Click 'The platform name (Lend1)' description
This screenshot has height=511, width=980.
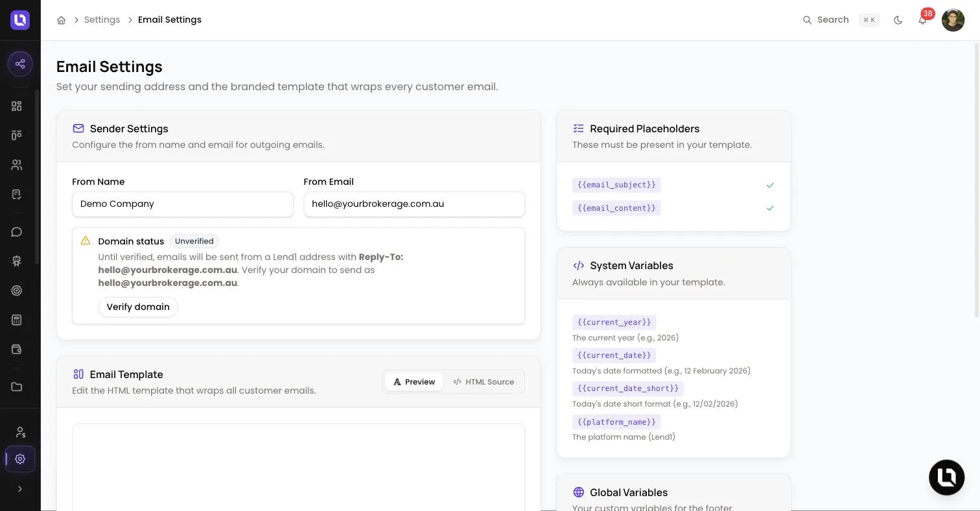click(624, 437)
